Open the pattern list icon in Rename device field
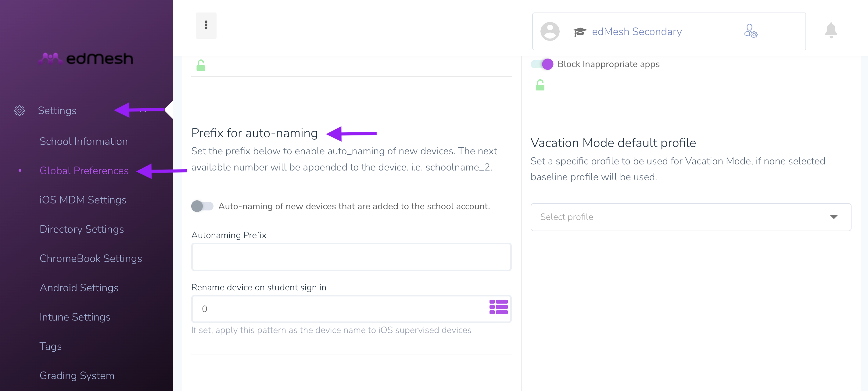868x391 pixels. pyautogui.click(x=498, y=307)
